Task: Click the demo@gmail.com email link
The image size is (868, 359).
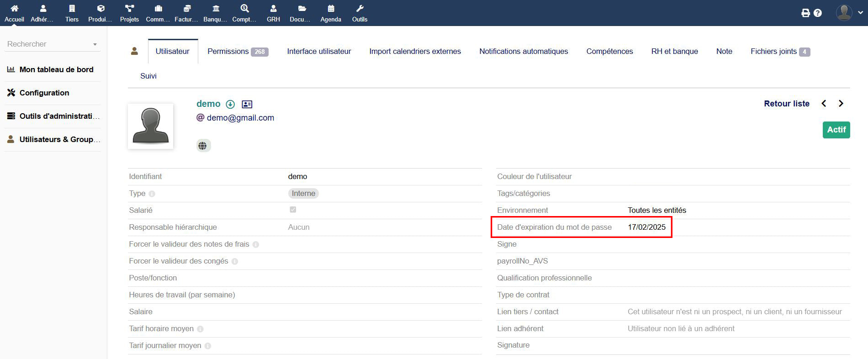Action: click(240, 118)
